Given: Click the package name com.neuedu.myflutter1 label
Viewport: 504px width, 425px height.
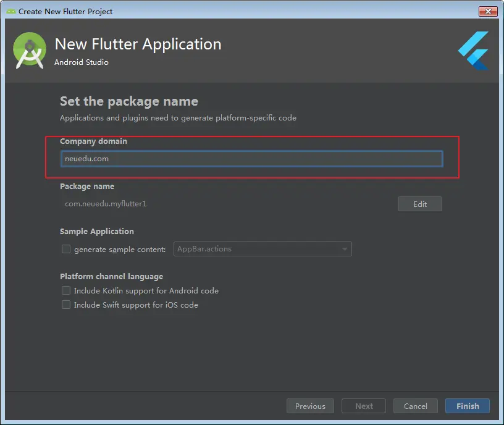Looking at the screenshot, I should click(104, 203).
